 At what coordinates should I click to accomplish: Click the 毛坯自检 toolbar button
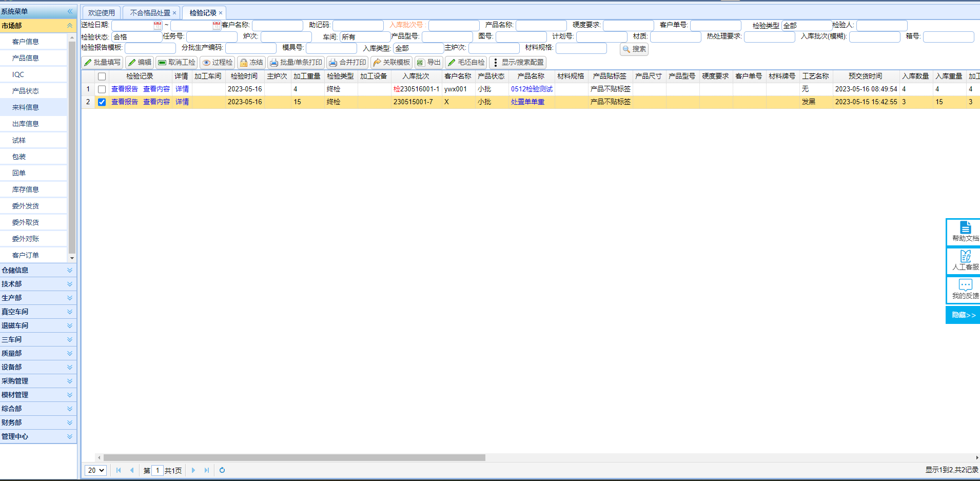(x=466, y=62)
